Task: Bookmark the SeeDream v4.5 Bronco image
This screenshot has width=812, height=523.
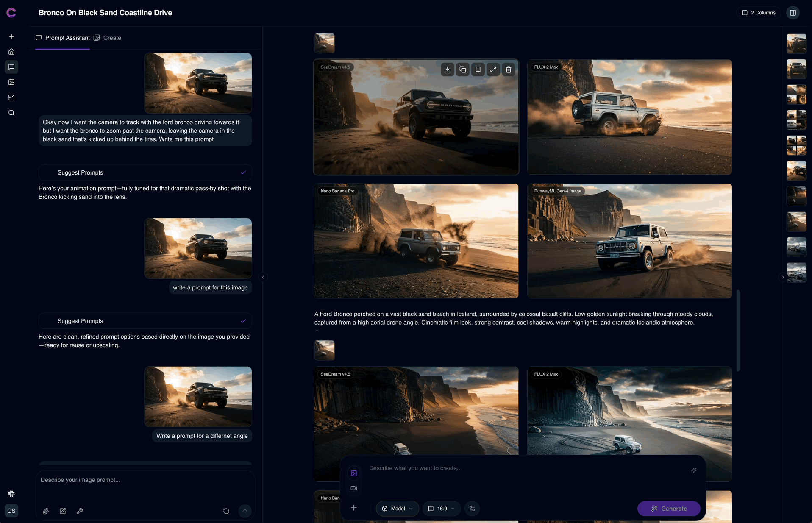Action: tap(478, 70)
